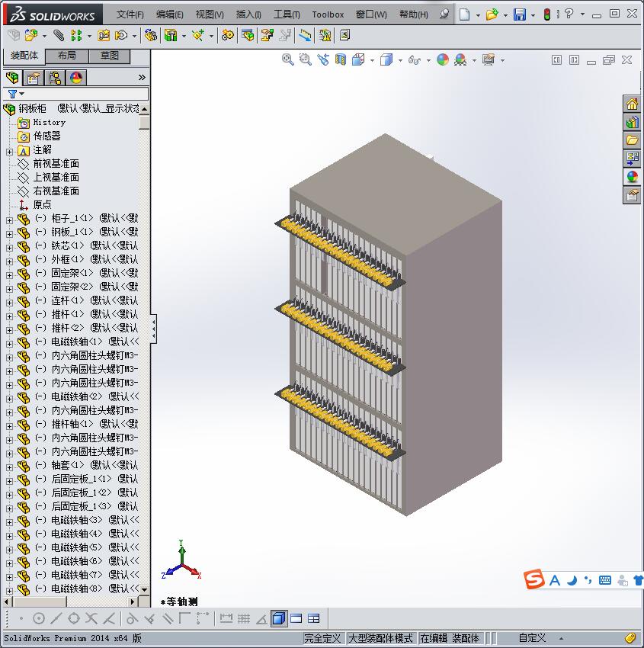Viewport: 644px width, 648px height.
Task: Toggle the Sogou IME Chinese/English A mode
Action: click(x=555, y=581)
